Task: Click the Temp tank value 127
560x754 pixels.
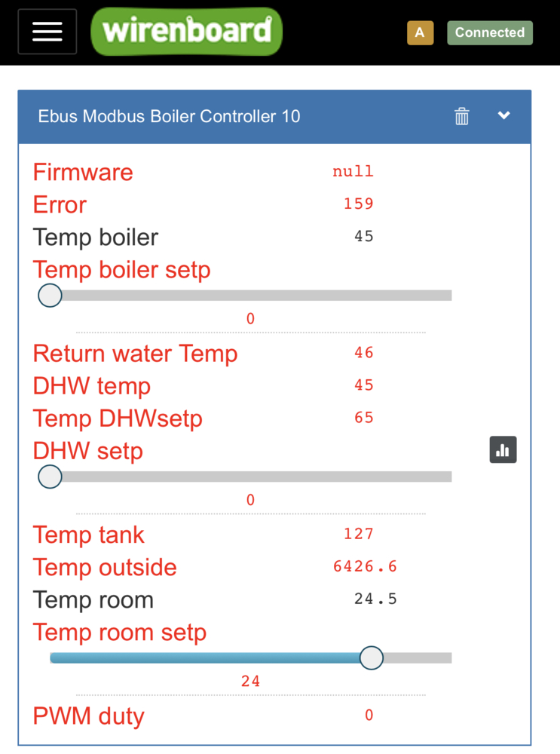Action: click(358, 534)
